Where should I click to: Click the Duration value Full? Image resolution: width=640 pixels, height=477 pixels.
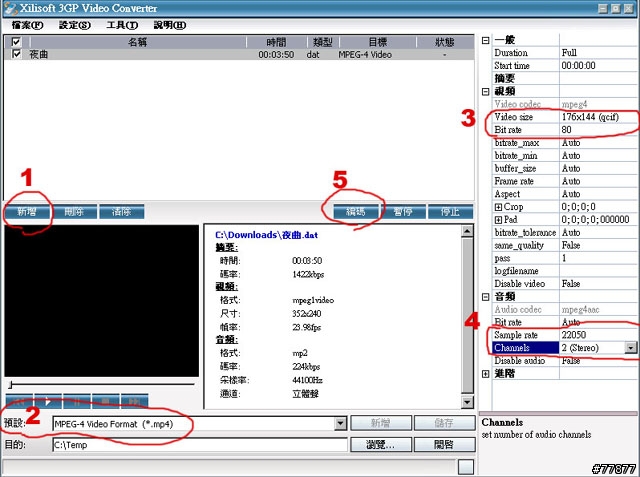598,53
